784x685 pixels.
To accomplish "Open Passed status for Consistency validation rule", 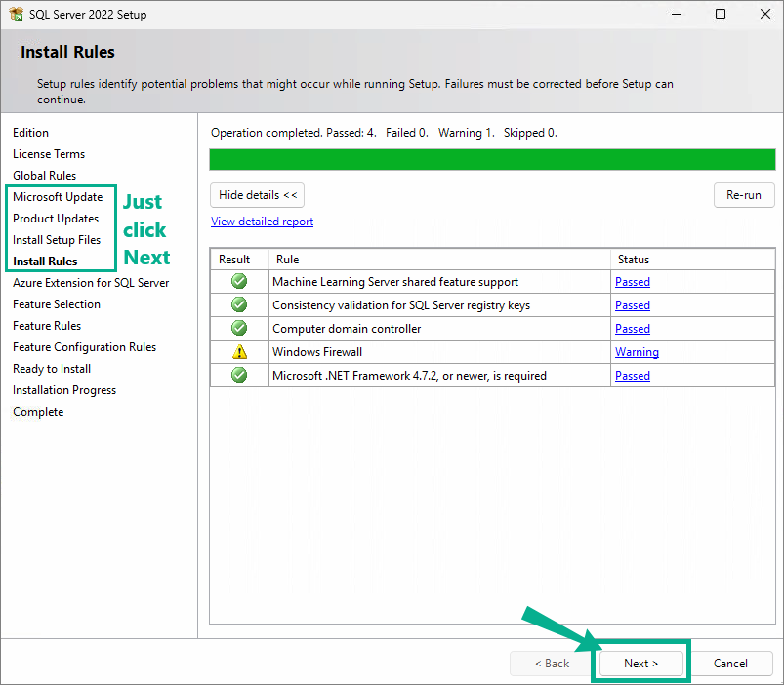I will 632,305.
